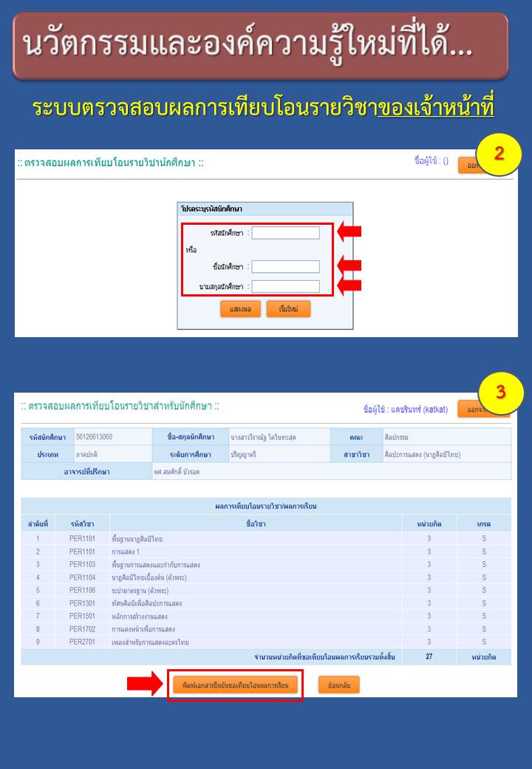Click the ย้อนกลับ button
The height and width of the screenshot is (769, 532).
[339, 685]
